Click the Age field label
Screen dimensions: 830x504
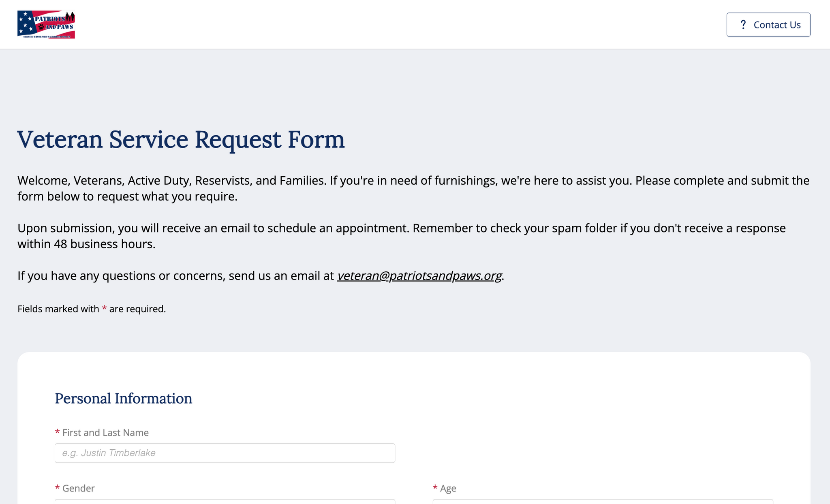tap(448, 488)
